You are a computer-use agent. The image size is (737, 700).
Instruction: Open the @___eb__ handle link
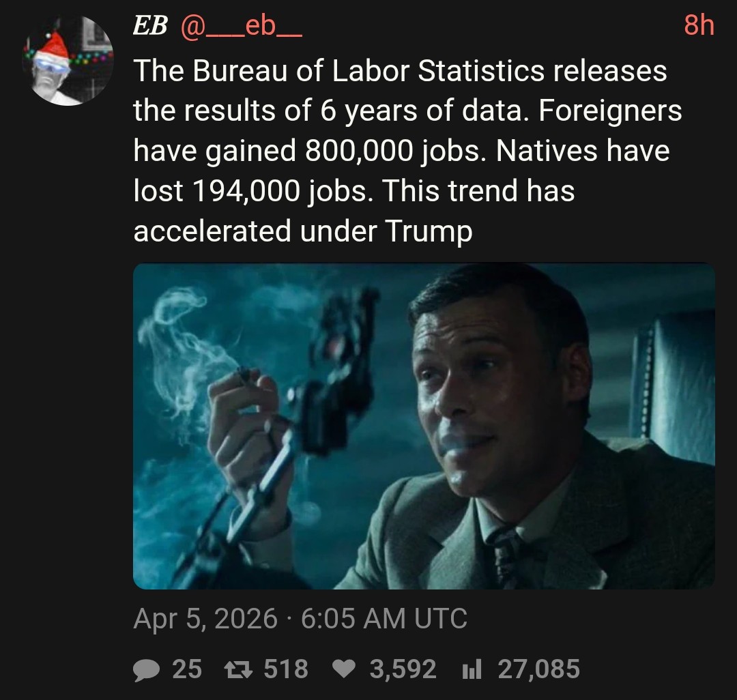[240, 27]
